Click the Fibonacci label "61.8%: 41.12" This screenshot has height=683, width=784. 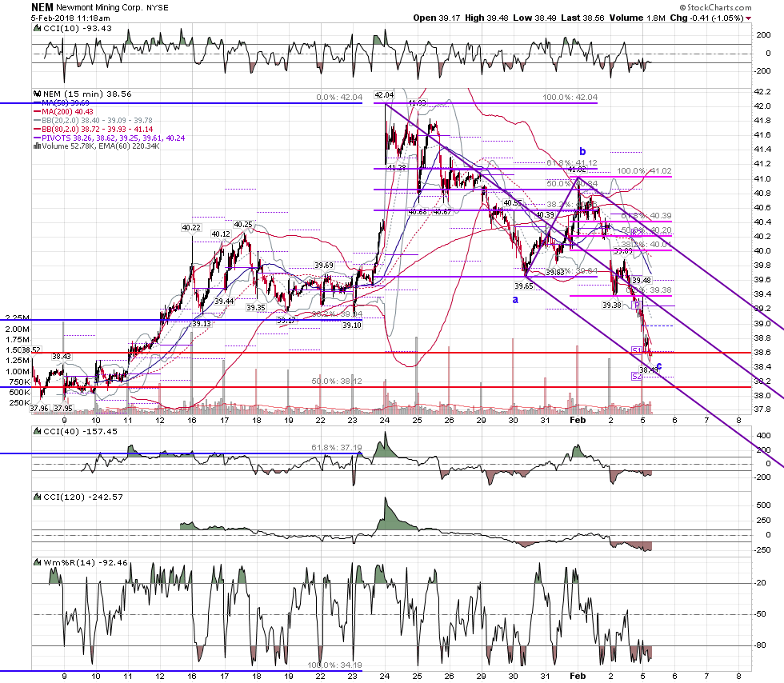click(x=571, y=163)
